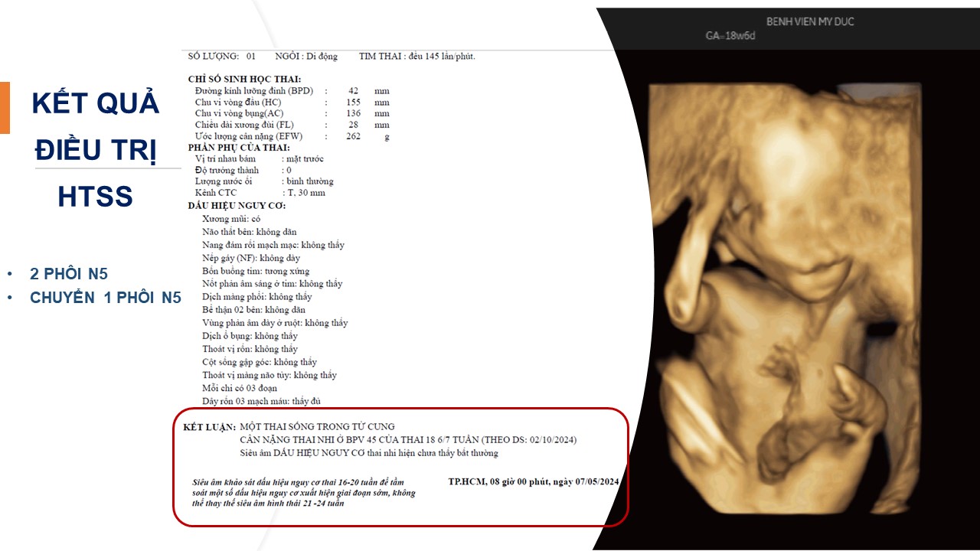Image resolution: width=980 pixels, height=551 pixels.
Task: Click the 'GA=18w6d' label on the ultrasound
Action: click(730, 36)
